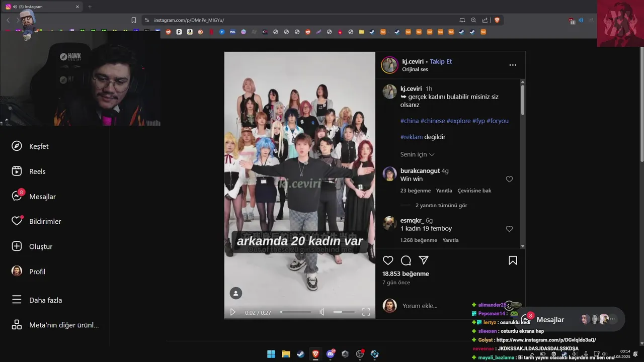
Task: Click Çevirisine bak translation link
Action: (474, 191)
